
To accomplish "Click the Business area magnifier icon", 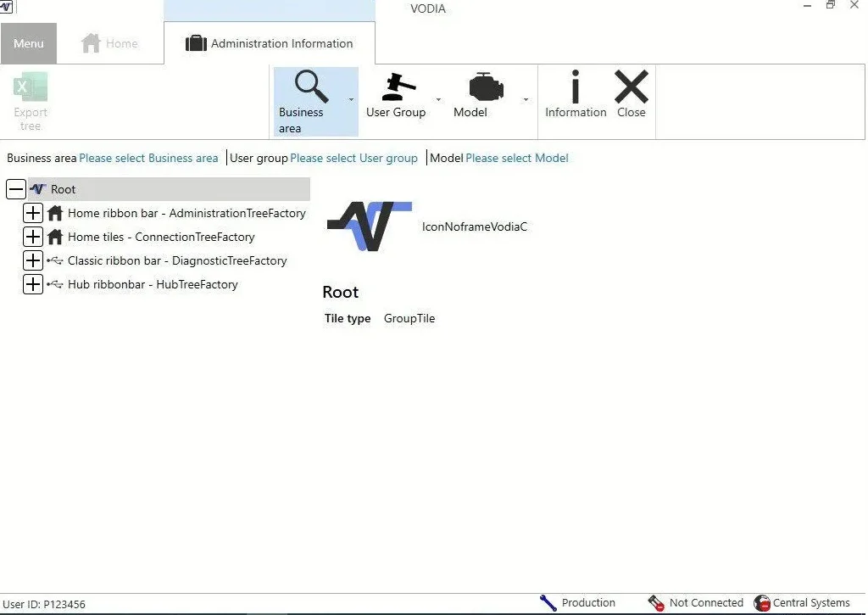I will click(312, 87).
